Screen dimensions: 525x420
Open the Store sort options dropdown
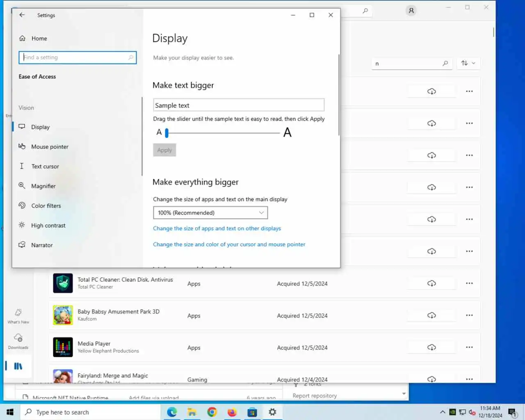468,63
